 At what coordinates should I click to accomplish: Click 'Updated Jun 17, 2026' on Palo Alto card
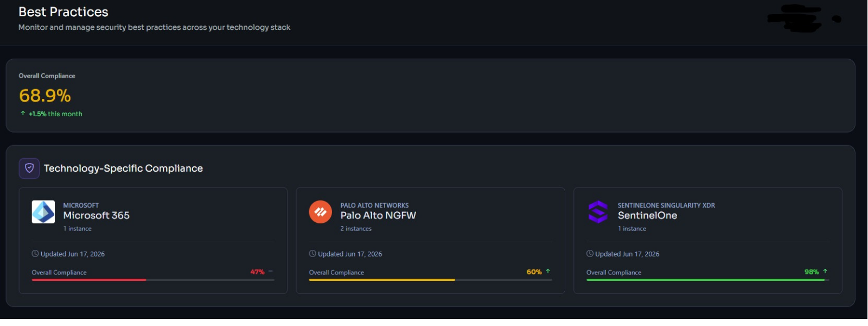350,254
